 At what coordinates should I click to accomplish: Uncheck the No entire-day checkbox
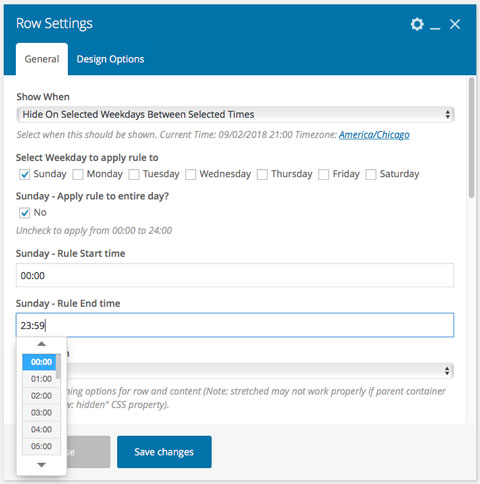pyautogui.click(x=24, y=213)
